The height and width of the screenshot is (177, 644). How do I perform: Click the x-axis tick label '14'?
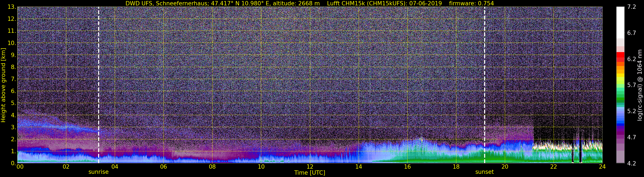click(x=358, y=167)
